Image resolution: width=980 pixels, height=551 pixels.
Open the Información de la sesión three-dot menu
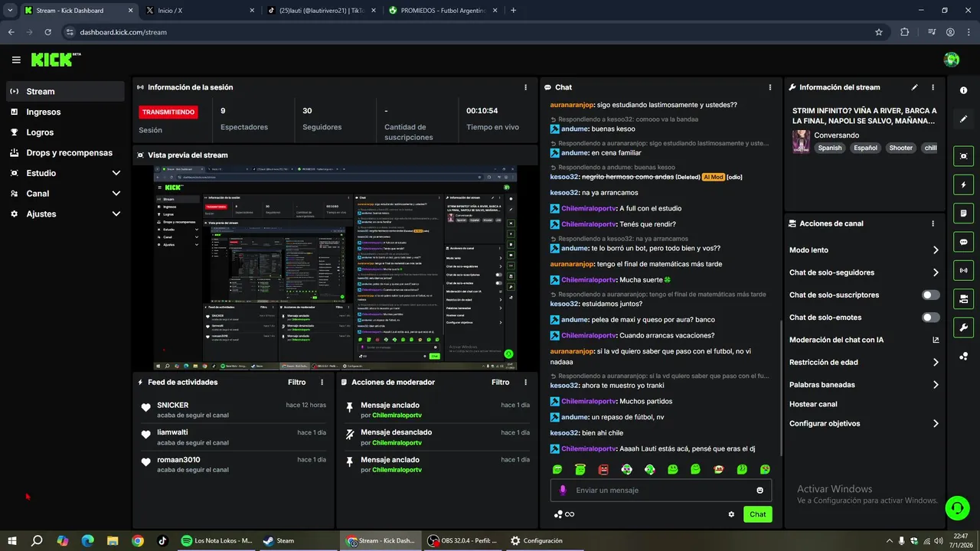(x=525, y=87)
